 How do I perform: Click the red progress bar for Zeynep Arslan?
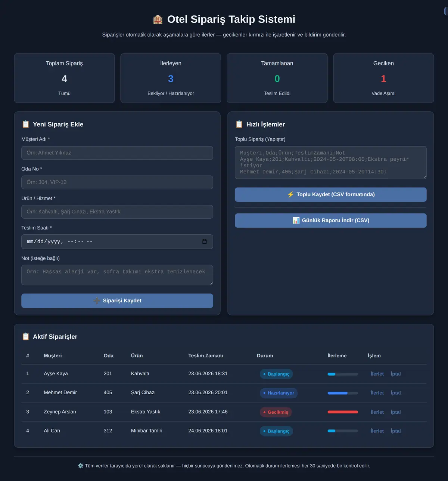point(343,412)
